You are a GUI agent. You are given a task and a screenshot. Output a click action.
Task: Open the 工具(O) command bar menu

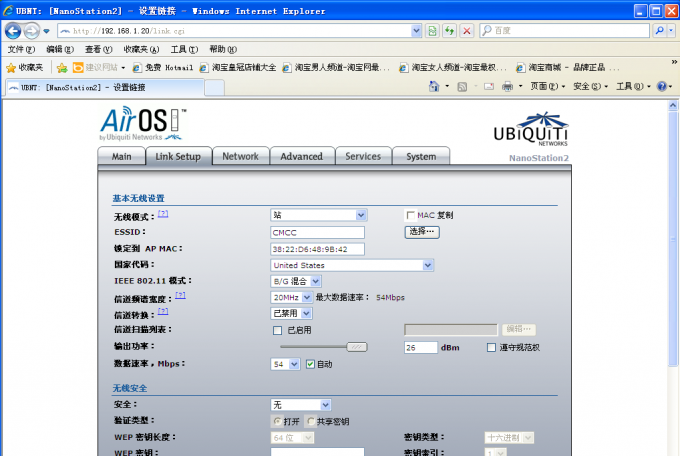[x=633, y=86]
